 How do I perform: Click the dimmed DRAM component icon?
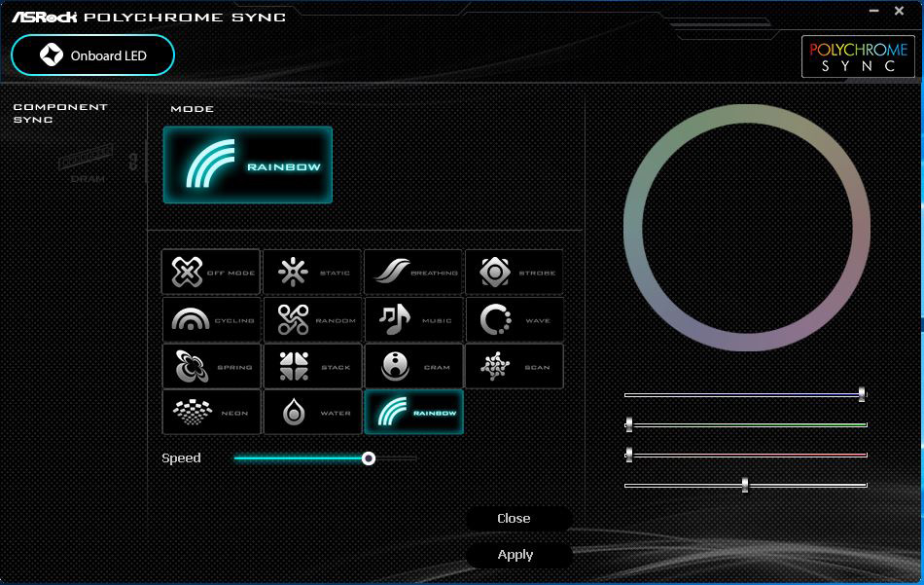(x=87, y=164)
